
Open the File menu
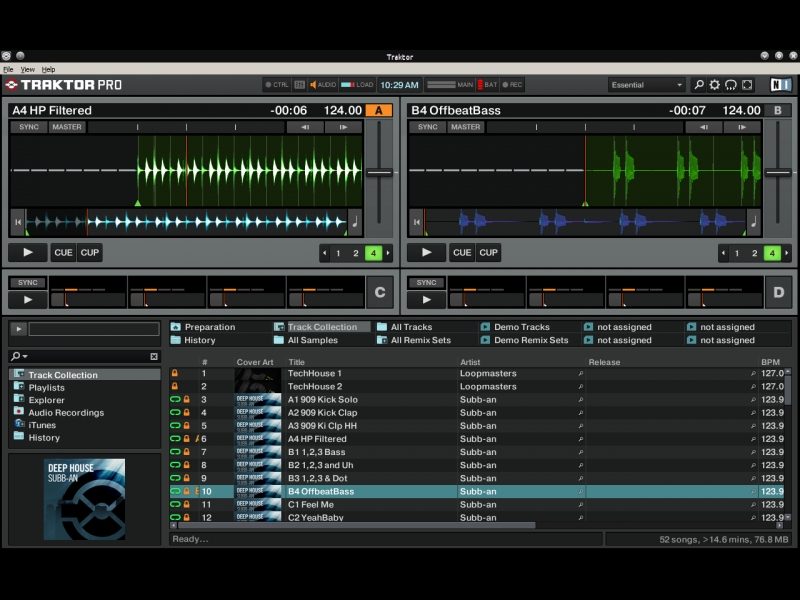tap(8, 70)
